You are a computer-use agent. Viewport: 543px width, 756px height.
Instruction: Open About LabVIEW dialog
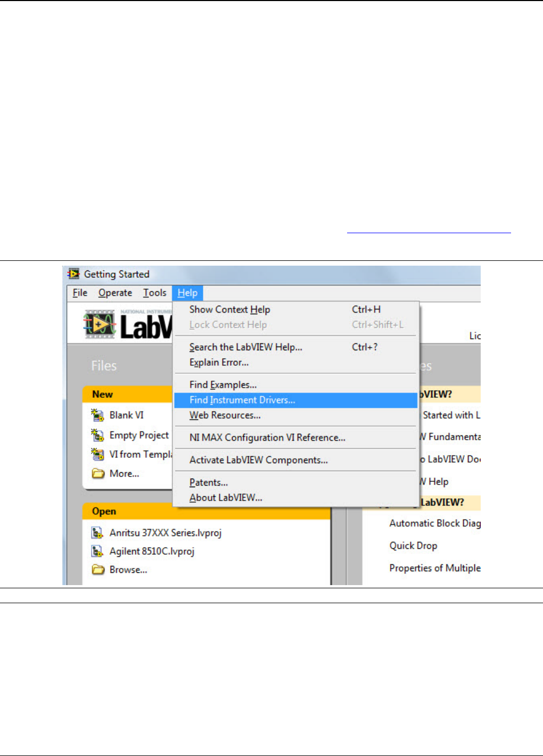(x=296, y=498)
